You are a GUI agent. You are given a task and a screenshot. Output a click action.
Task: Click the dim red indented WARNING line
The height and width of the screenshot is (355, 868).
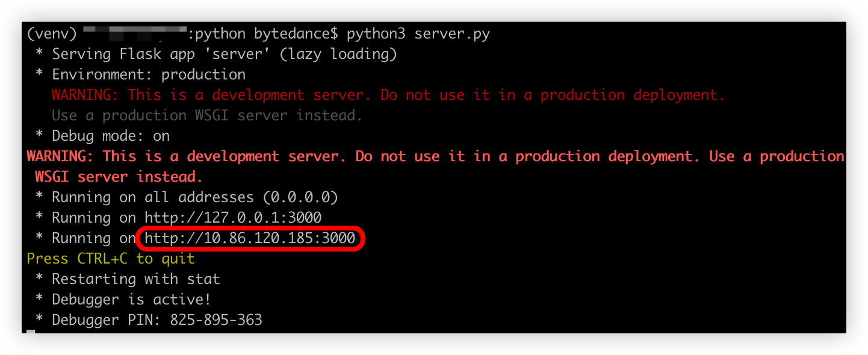[x=388, y=95]
